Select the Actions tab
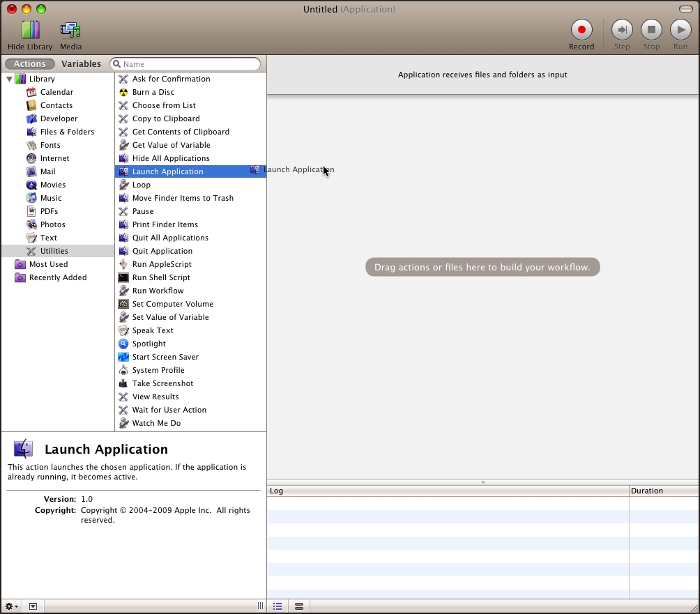This screenshot has height=614, width=700. tap(30, 64)
